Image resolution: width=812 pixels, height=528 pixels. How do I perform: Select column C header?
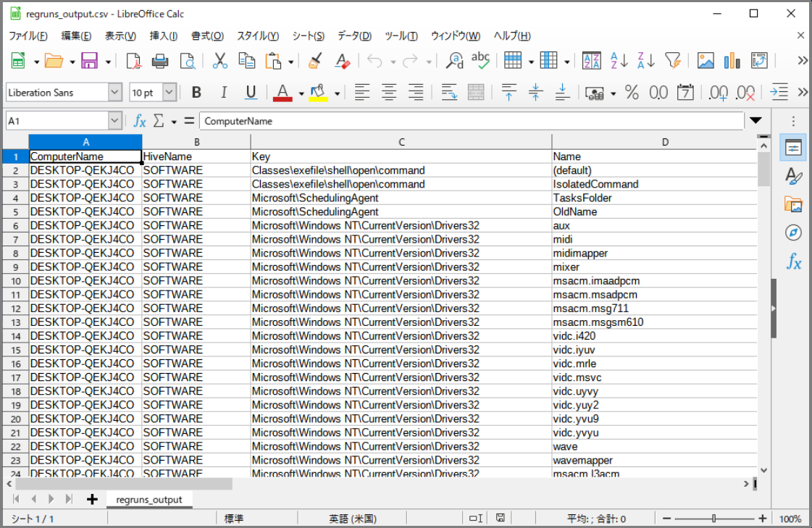click(x=401, y=142)
